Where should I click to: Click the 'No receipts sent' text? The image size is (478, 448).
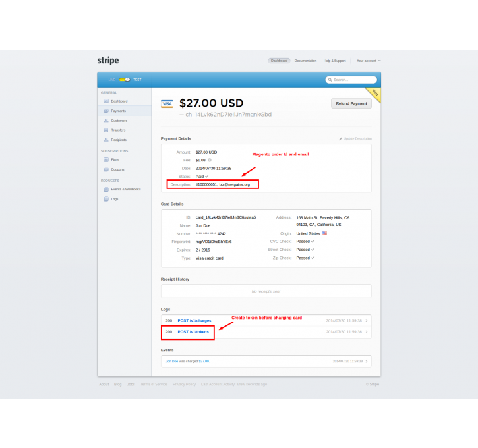266,291
